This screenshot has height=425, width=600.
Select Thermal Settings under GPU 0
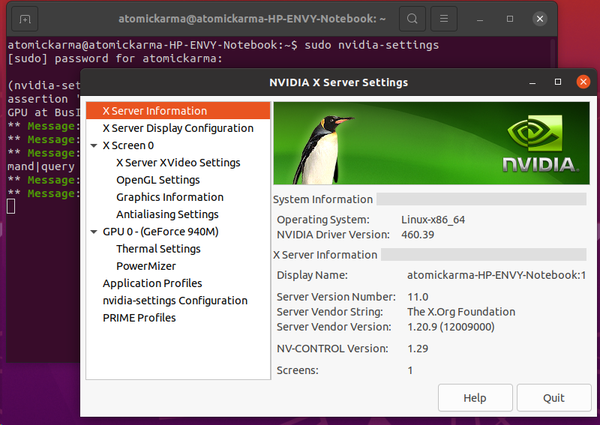tap(158, 249)
